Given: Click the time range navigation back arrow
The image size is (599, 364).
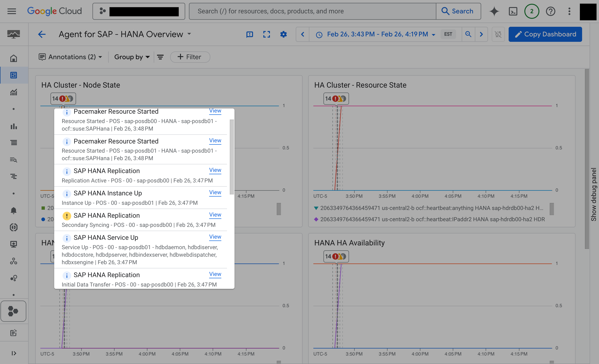Looking at the screenshot, I should click(x=302, y=34).
